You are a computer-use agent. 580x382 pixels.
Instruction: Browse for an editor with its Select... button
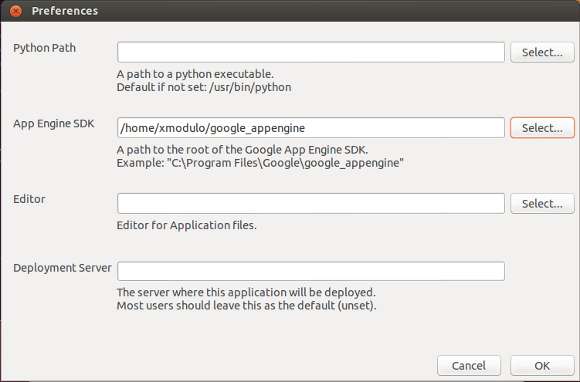coord(542,203)
